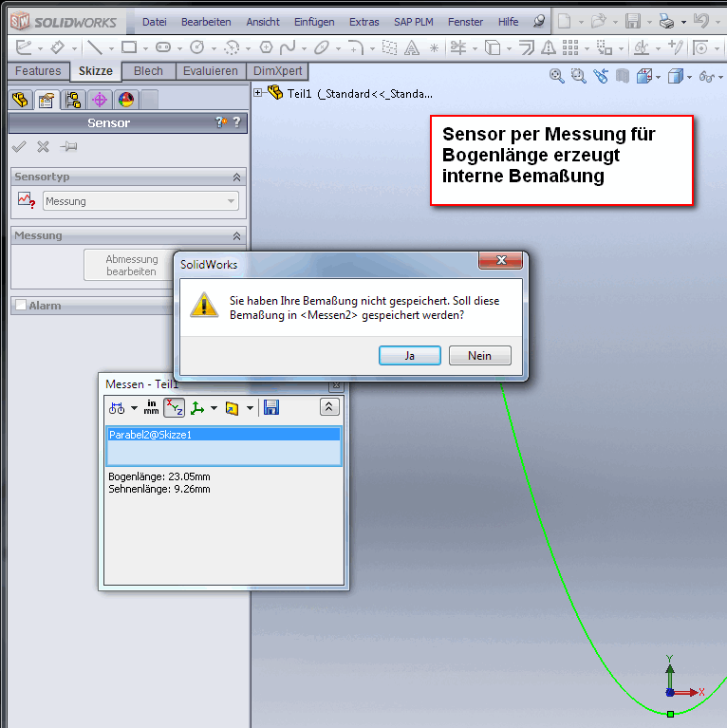
Task: Select the Trim Entities tool
Action: click(458, 47)
